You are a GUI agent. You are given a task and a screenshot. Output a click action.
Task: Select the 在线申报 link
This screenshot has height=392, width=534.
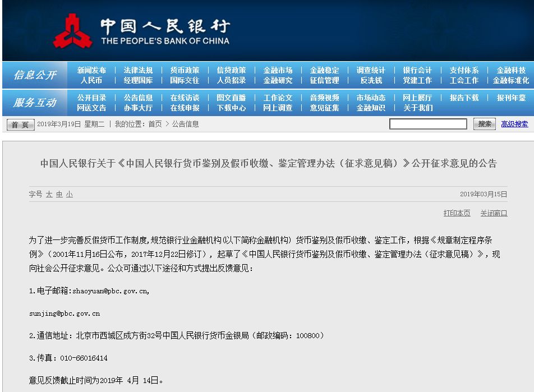click(x=185, y=108)
